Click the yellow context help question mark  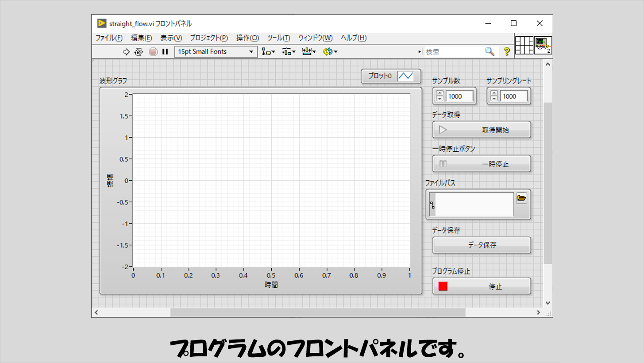tap(507, 52)
